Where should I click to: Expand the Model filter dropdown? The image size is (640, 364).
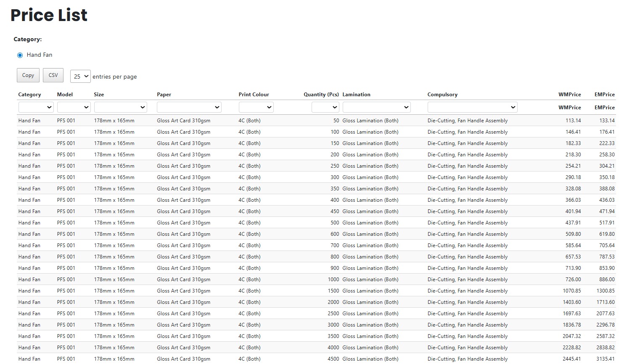[x=74, y=108]
